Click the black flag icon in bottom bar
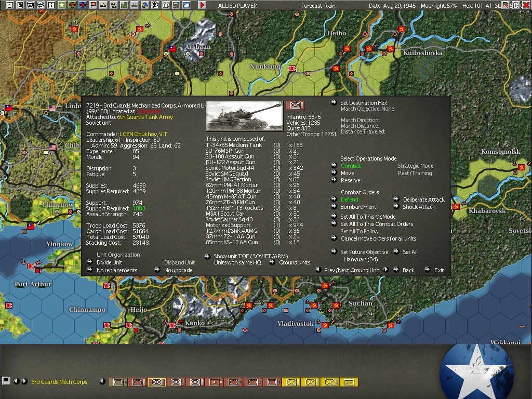Screen dimensions: 532x399 coord(5,381)
